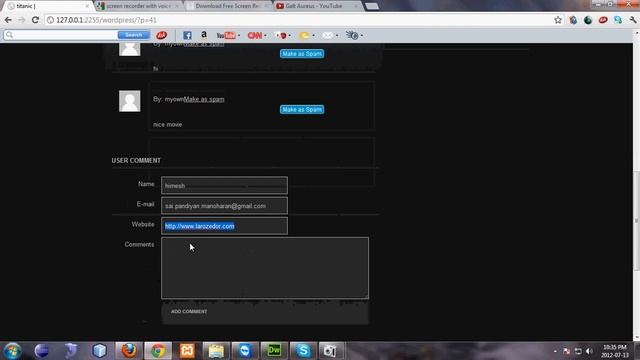
Task: Click the camera screen recorder taskbar icon
Action: (x=331, y=351)
